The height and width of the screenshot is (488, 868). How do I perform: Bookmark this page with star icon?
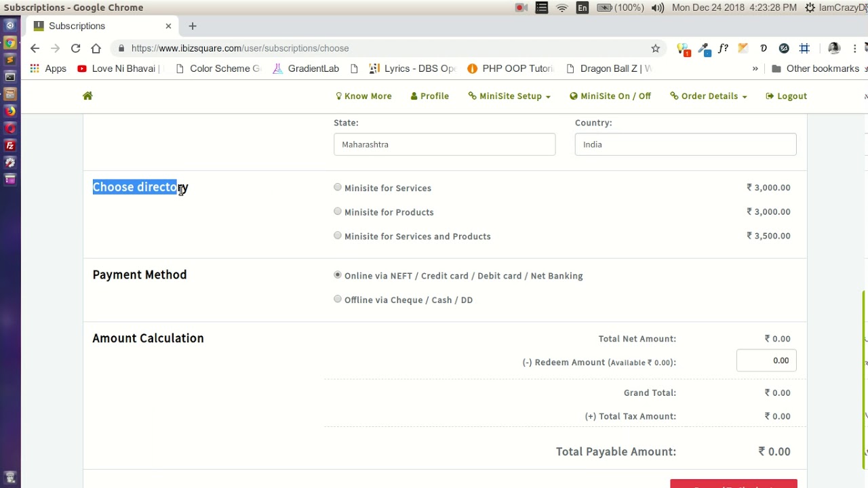point(655,48)
